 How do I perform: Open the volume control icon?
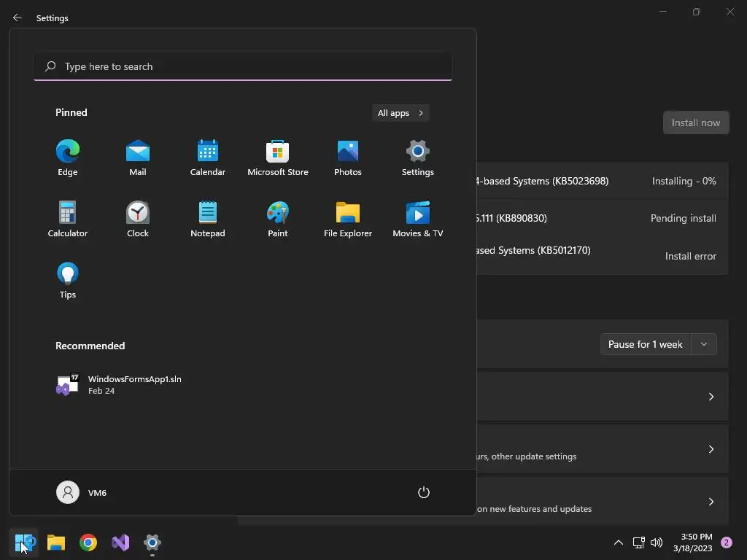[x=657, y=542]
